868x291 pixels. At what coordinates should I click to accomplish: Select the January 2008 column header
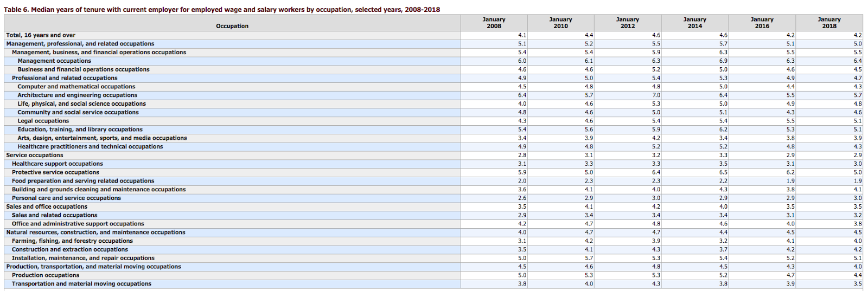[494, 23]
